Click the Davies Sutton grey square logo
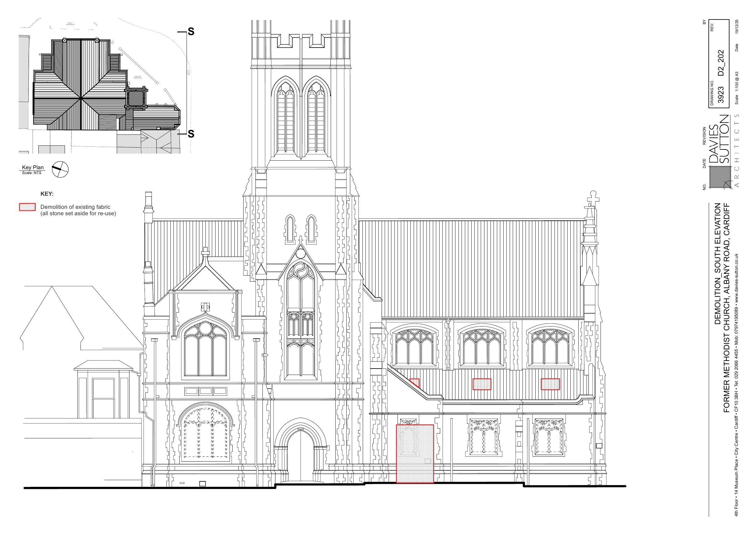Image resolution: width=756 pixels, height=535 pixels. (720, 177)
